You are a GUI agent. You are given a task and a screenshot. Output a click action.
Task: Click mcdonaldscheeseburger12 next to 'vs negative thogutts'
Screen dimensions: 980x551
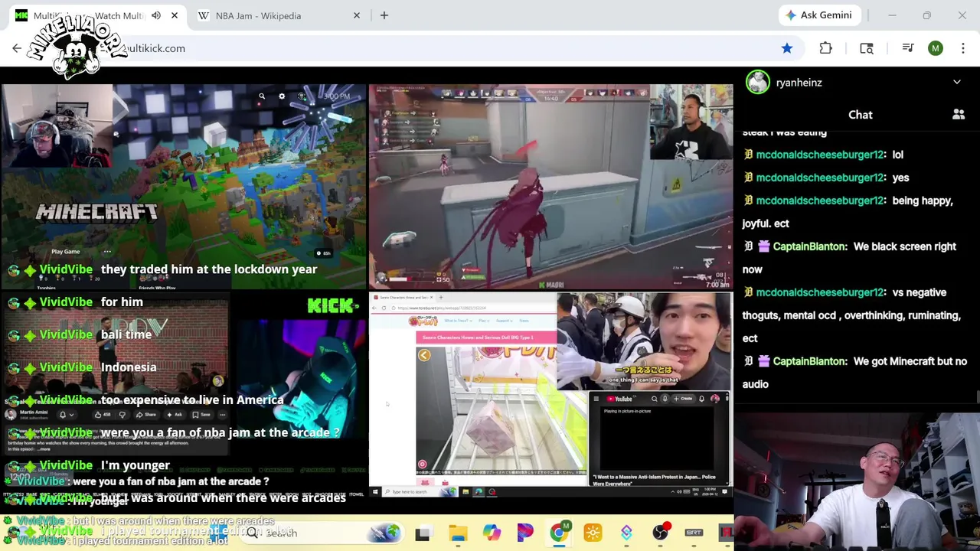[x=820, y=292]
